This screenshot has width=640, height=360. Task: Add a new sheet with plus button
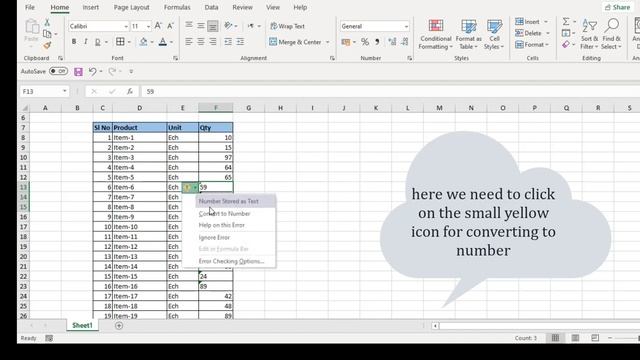(119, 326)
